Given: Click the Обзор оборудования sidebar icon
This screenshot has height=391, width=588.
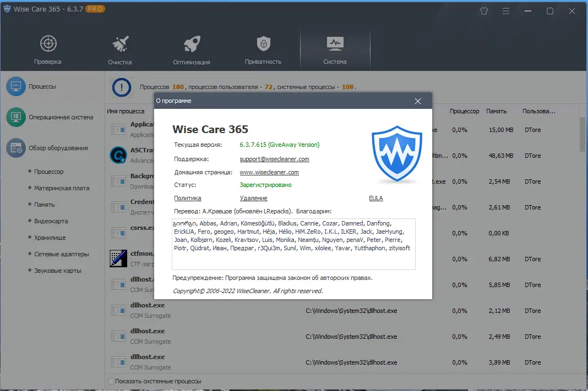Looking at the screenshot, I should pos(16,148).
